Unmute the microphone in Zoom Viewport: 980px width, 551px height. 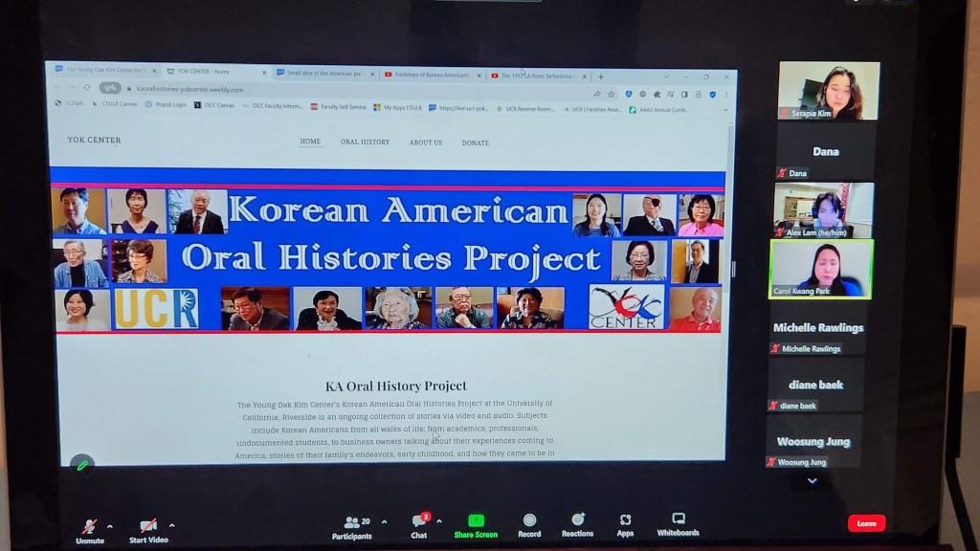pos(90,527)
